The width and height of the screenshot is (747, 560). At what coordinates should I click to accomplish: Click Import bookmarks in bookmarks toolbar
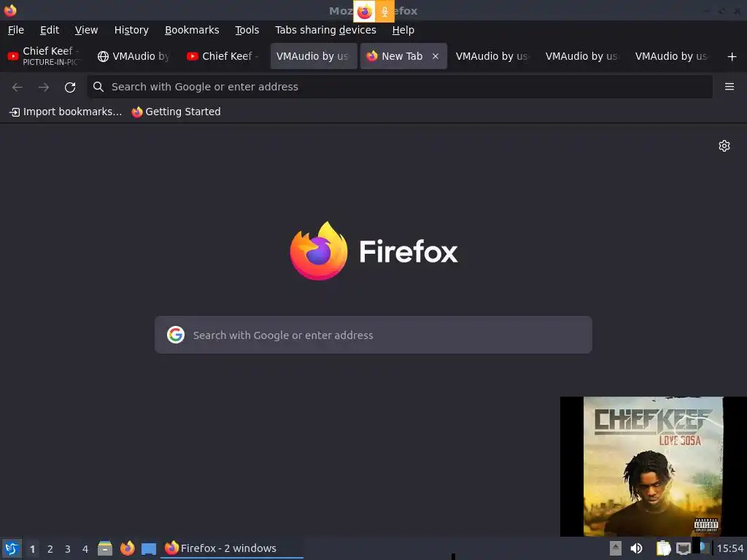66,112
